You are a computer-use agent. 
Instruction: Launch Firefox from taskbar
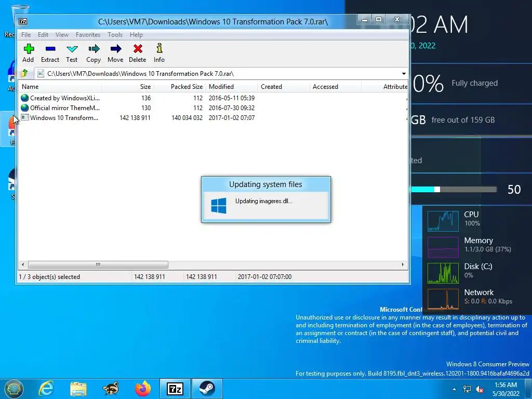pos(143,389)
